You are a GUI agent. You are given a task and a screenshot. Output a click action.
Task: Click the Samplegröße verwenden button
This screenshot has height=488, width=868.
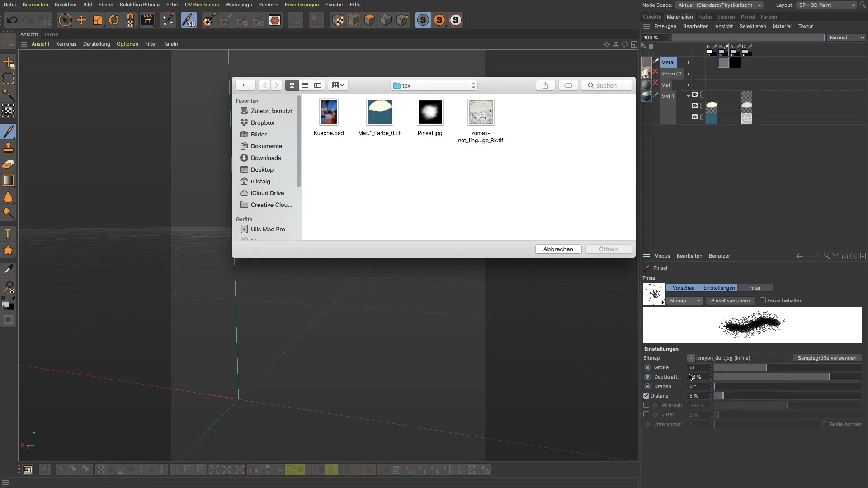tap(827, 358)
